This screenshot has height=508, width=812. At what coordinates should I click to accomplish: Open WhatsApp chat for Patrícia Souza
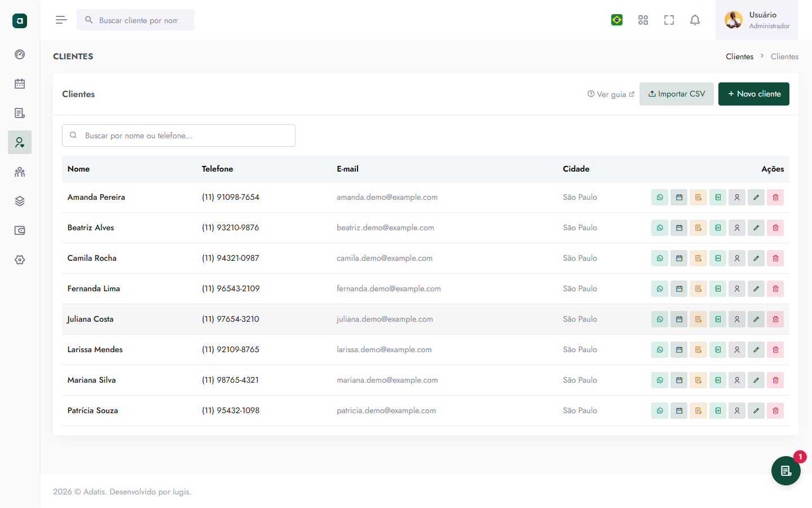660,411
